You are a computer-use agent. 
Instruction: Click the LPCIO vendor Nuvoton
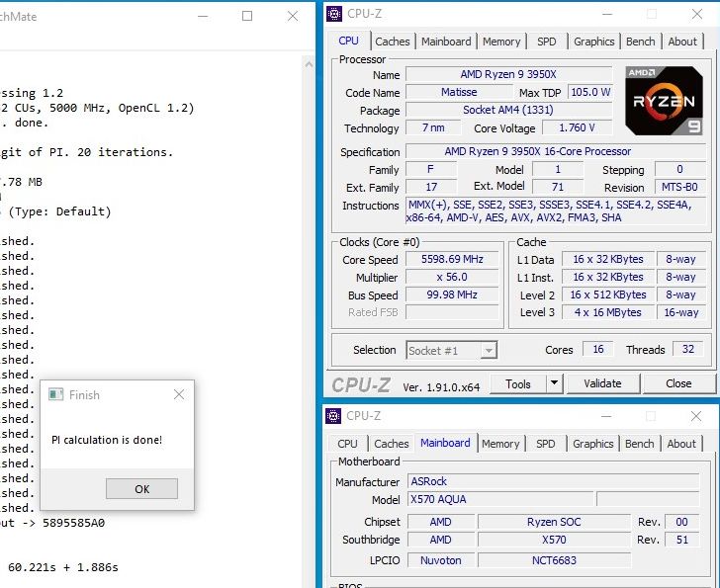click(x=441, y=560)
